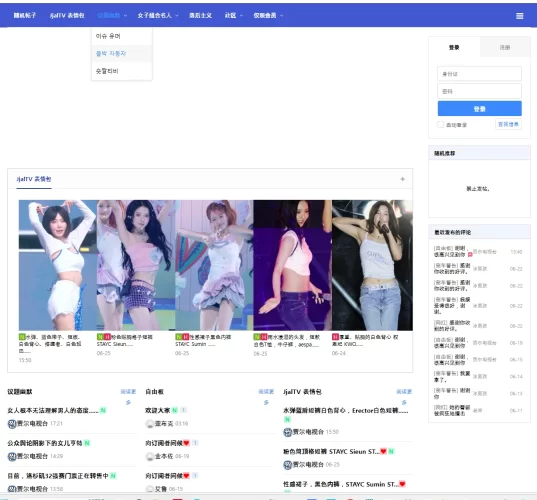Open post 公众舆论阴影下的女儿亨特

point(45,443)
